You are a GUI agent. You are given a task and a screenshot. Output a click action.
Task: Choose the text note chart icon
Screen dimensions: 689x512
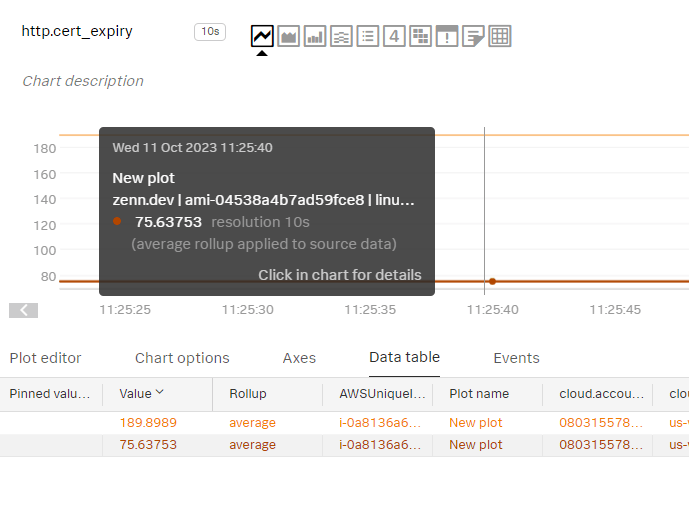tap(473, 36)
